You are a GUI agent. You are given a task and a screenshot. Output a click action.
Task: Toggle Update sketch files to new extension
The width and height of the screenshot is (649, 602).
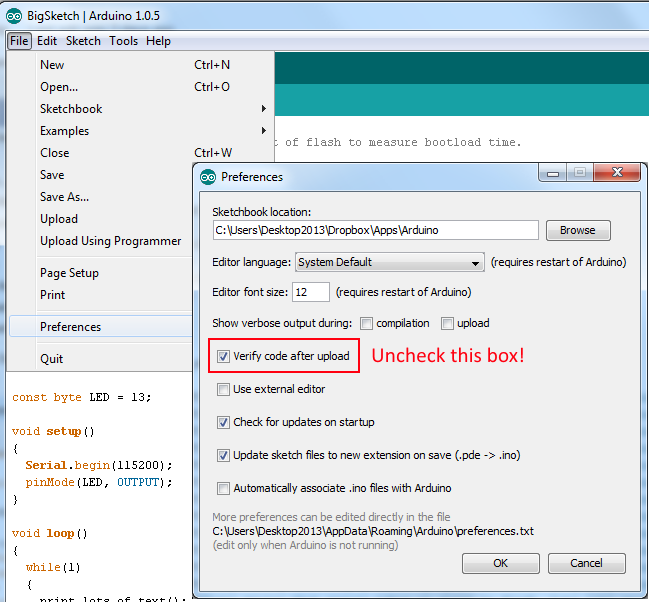pyautogui.click(x=223, y=455)
